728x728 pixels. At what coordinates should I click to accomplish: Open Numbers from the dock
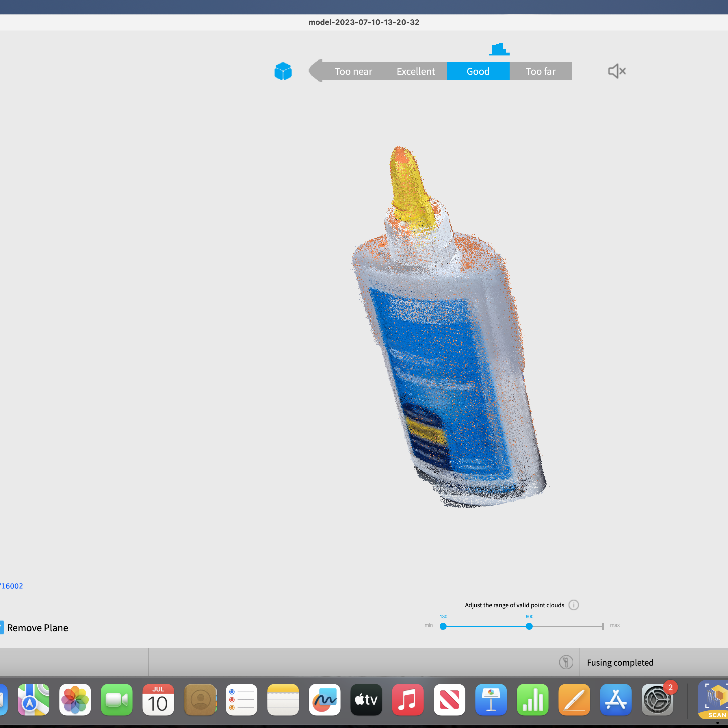532,699
